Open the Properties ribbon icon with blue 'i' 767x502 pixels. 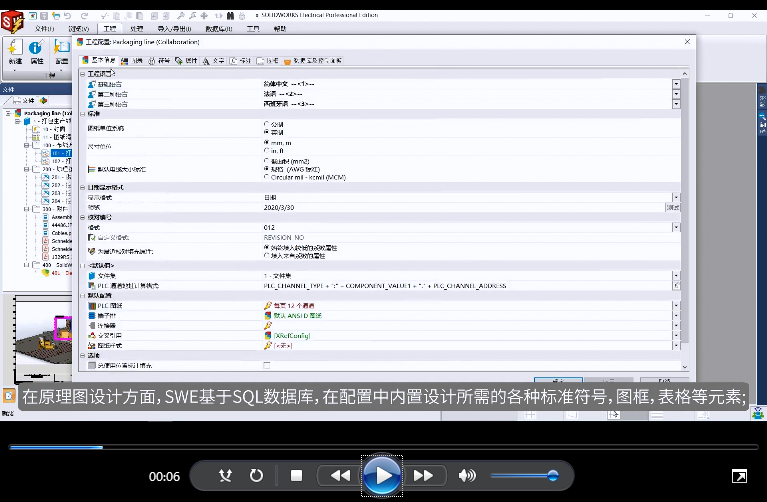pos(36,47)
